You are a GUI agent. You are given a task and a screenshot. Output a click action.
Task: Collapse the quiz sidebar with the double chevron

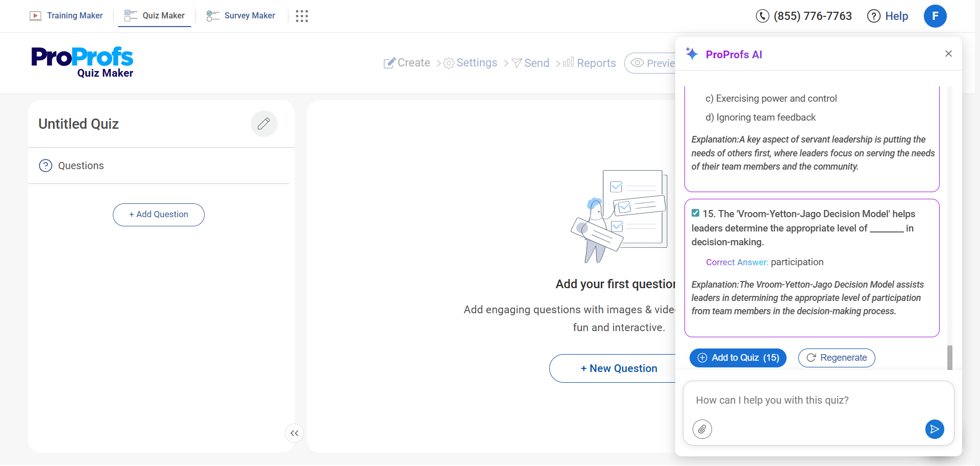(294, 433)
